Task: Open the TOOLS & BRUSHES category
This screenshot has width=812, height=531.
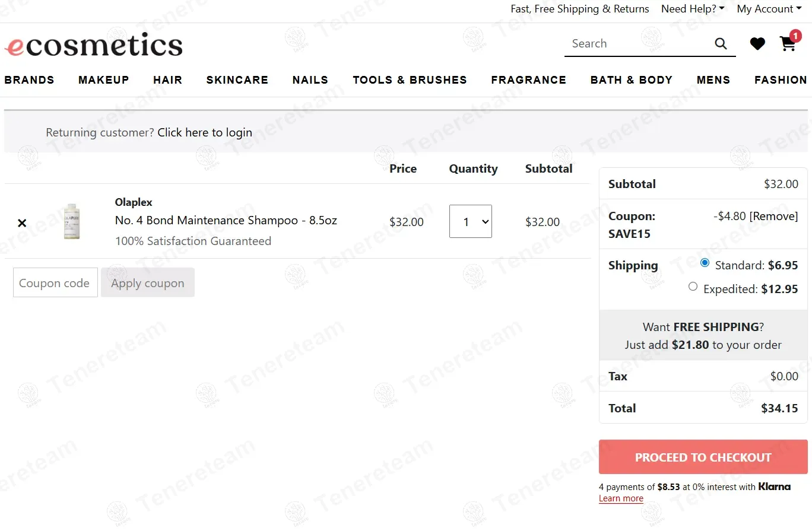Action: [410, 80]
